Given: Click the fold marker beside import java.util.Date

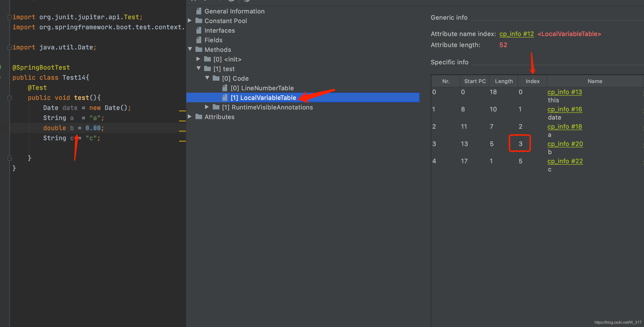Looking at the screenshot, I should click(10, 47).
